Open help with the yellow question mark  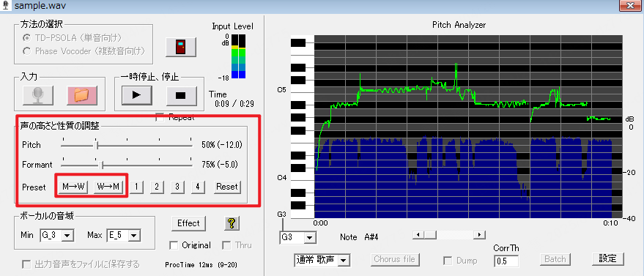pyautogui.click(x=232, y=223)
